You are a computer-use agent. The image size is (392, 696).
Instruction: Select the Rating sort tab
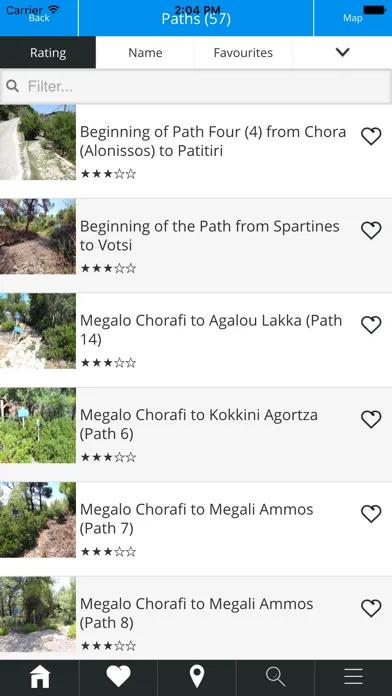[48, 52]
